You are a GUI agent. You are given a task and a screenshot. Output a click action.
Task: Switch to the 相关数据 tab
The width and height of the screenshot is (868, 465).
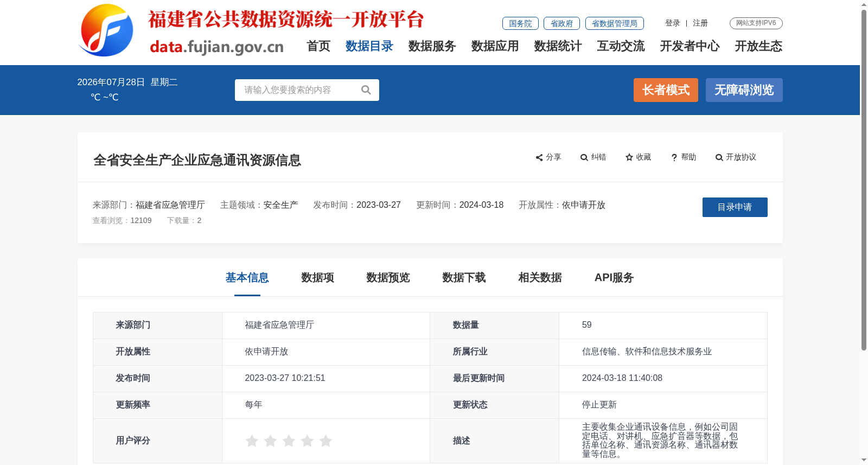tap(540, 278)
